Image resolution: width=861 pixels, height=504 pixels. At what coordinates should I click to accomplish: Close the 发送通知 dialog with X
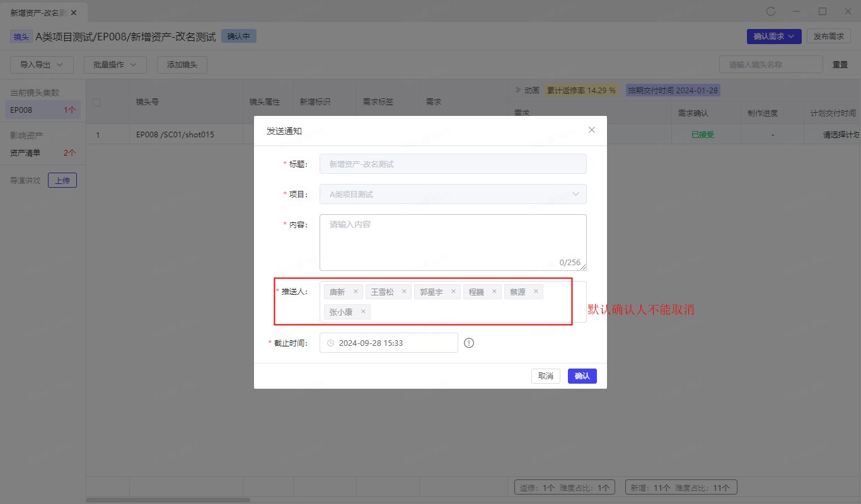tap(591, 130)
